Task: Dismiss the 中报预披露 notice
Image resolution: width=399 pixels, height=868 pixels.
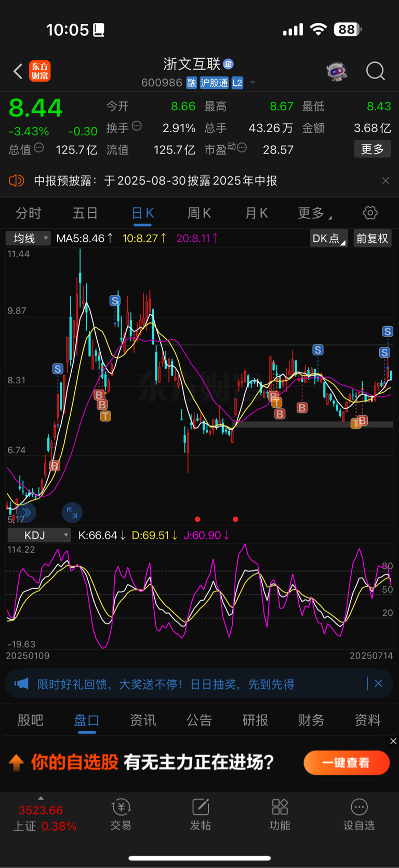Action: [x=385, y=180]
